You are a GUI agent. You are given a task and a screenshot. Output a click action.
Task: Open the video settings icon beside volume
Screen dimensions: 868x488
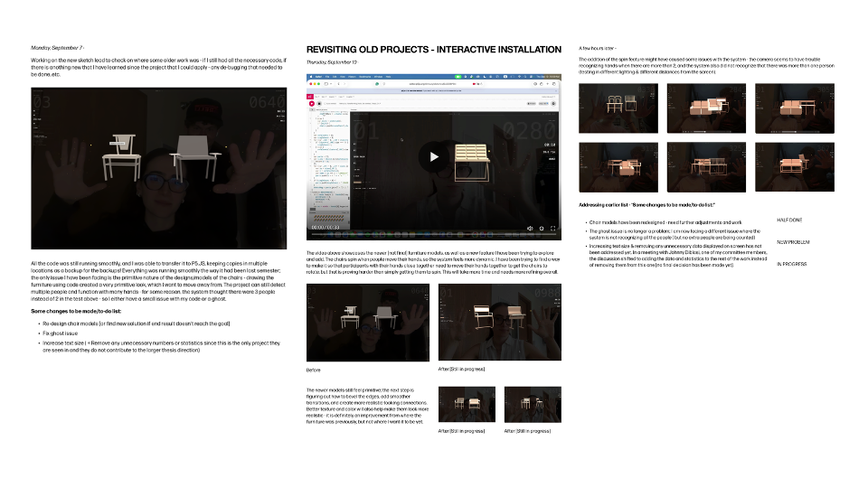542,228
